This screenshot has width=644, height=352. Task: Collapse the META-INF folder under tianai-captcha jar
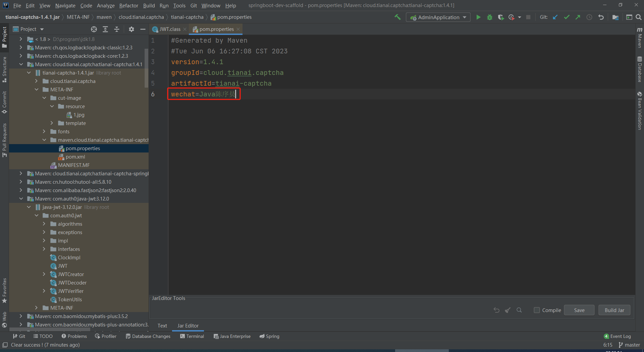(37, 90)
